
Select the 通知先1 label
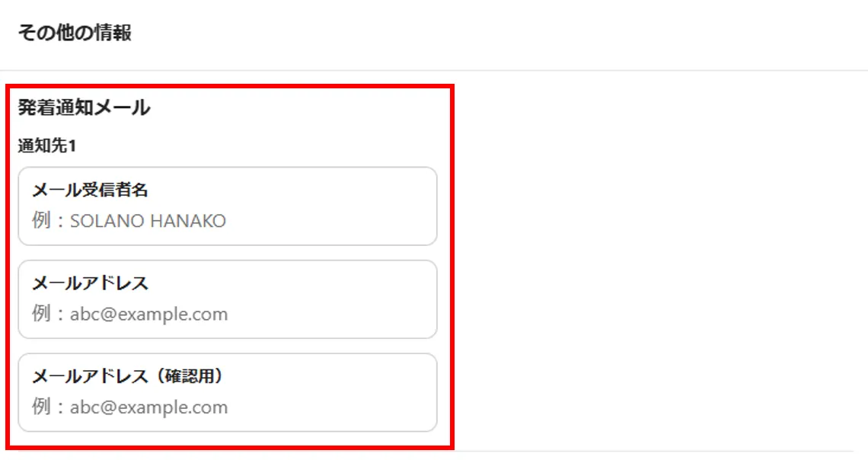47,145
